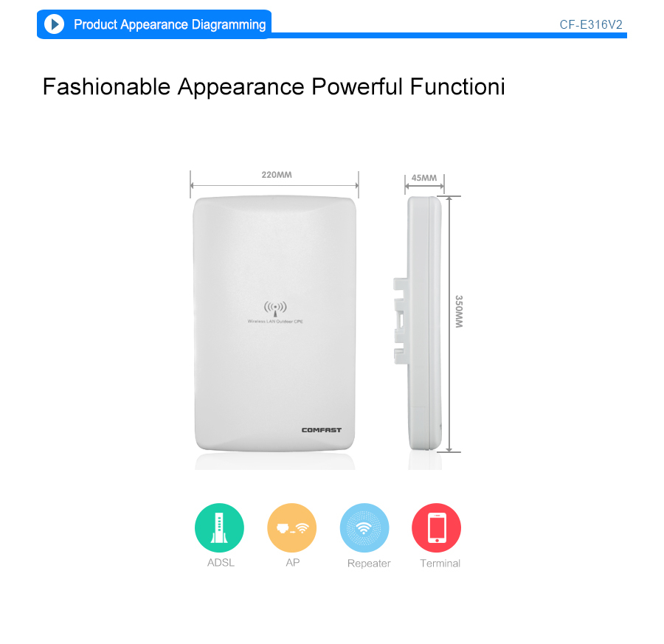
Task: Select the red Terminal phone icon
Action: tap(436, 527)
